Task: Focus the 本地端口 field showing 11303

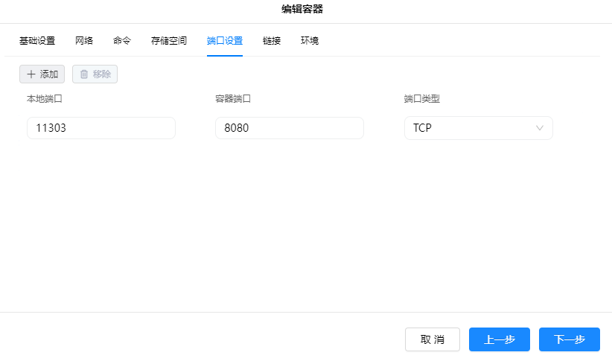Action: (x=101, y=128)
